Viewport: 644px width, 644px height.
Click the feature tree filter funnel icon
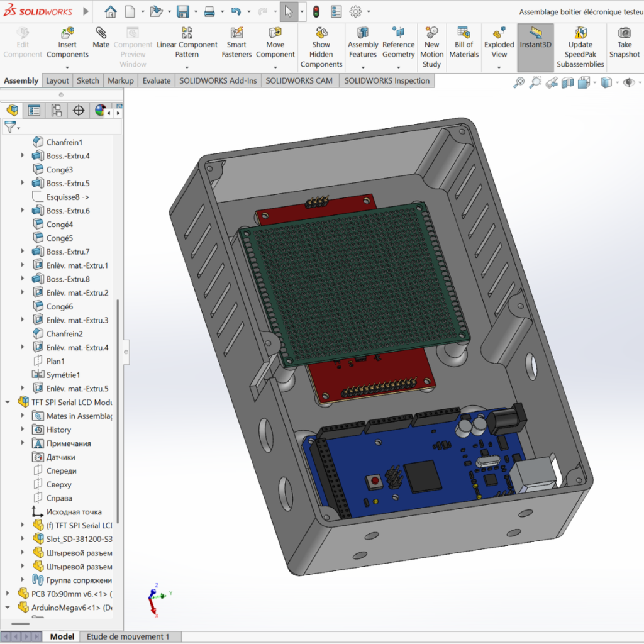10,127
